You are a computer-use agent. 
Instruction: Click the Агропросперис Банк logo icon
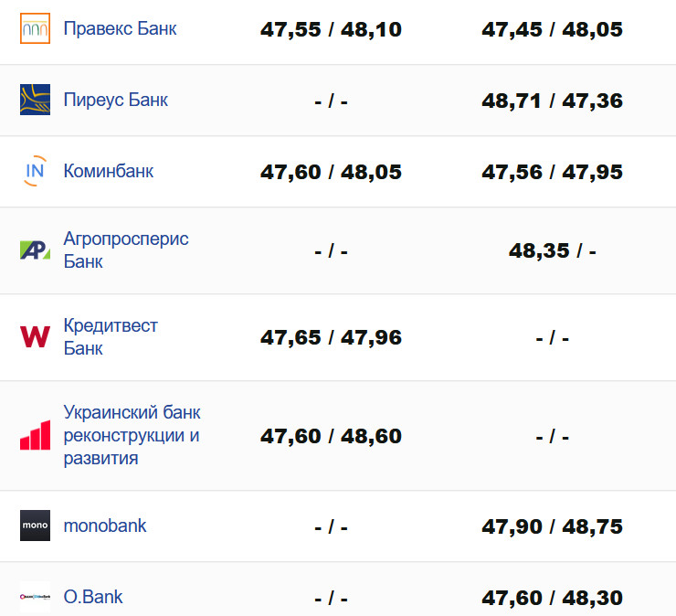tap(35, 250)
